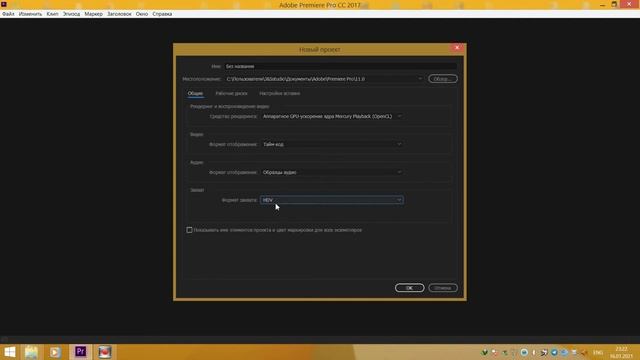The height and width of the screenshot is (360, 640).
Task: Open File Explorer from taskbar
Action: click(x=31, y=352)
